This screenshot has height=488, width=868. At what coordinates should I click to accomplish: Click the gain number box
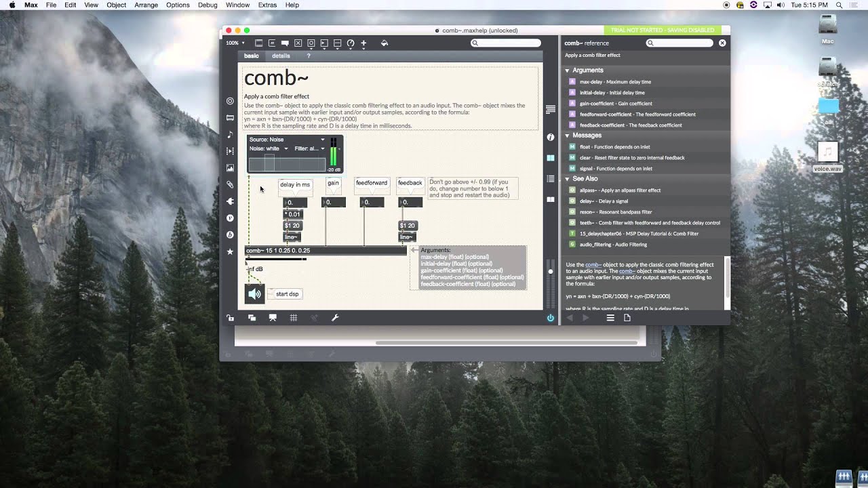334,203
